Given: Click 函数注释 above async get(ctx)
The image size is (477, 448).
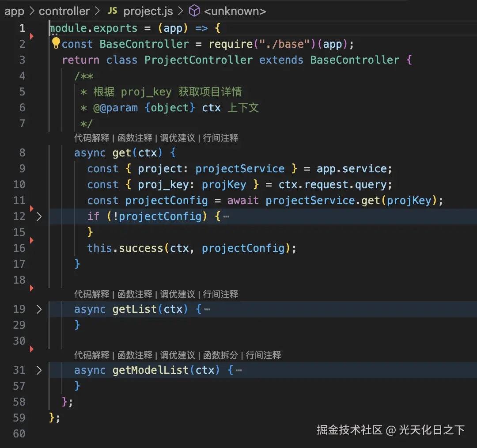Looking at the screenshot, I should click(135, 138).
